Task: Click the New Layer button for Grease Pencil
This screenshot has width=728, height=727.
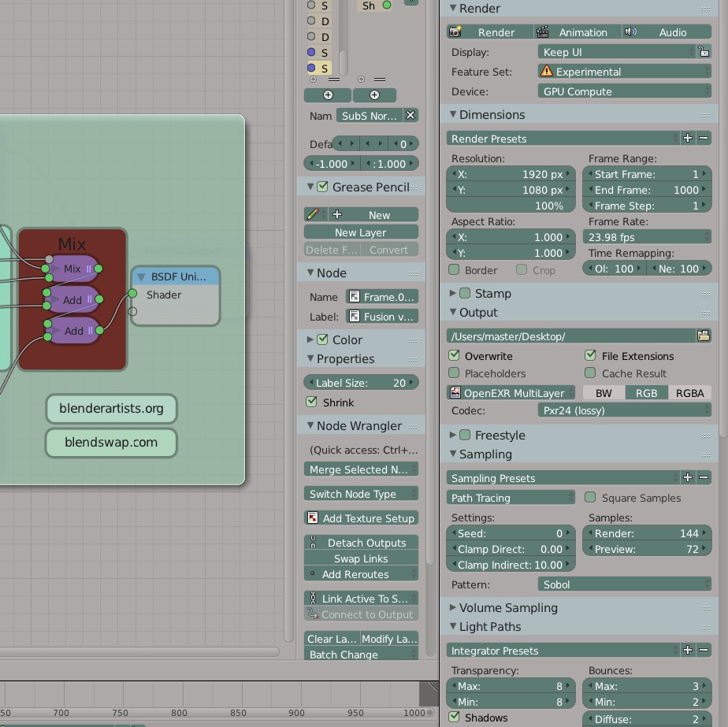Action: pos(360,232)
